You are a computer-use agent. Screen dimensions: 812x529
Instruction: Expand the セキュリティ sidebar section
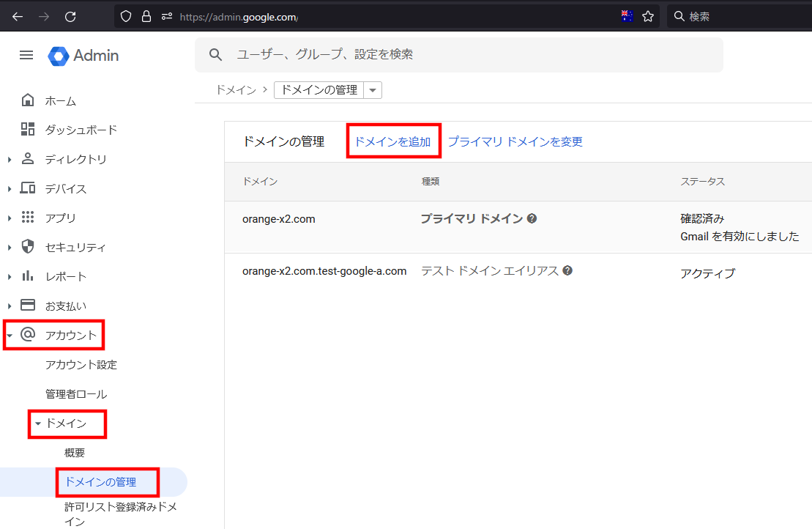(x=10, y=248)
